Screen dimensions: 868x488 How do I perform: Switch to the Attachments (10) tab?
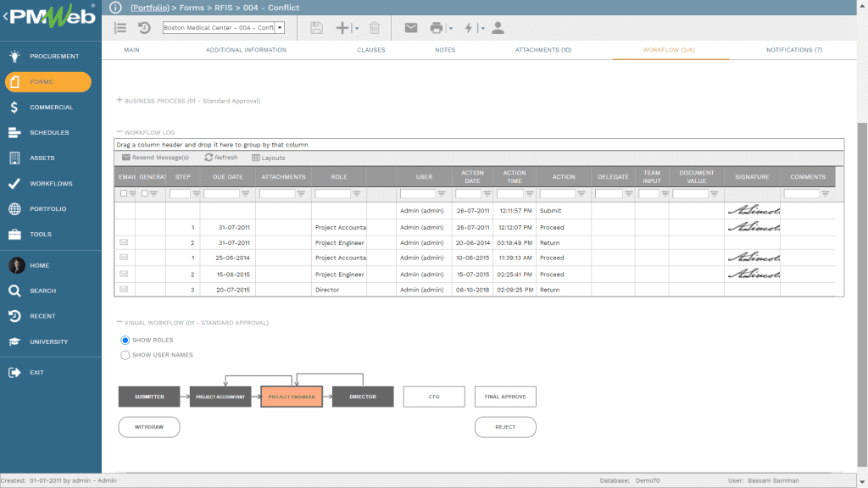[543, 50]
